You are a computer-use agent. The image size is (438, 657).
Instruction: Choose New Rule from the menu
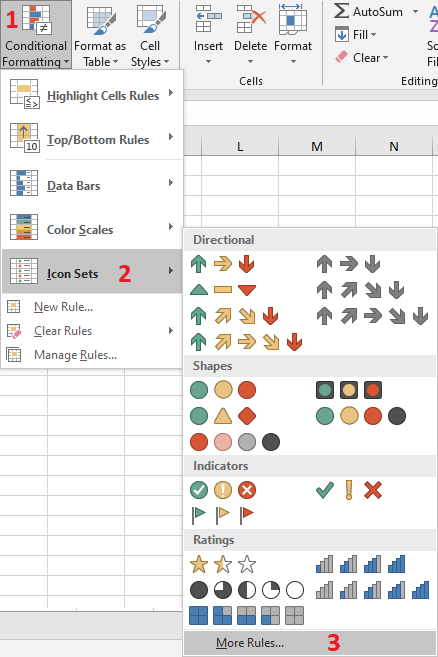pos(92,307)
